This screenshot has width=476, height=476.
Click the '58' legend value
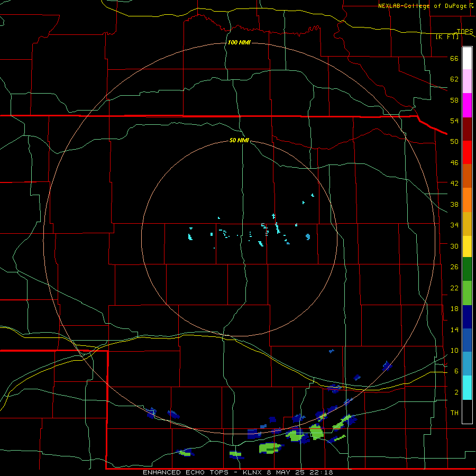pos(454,100)
